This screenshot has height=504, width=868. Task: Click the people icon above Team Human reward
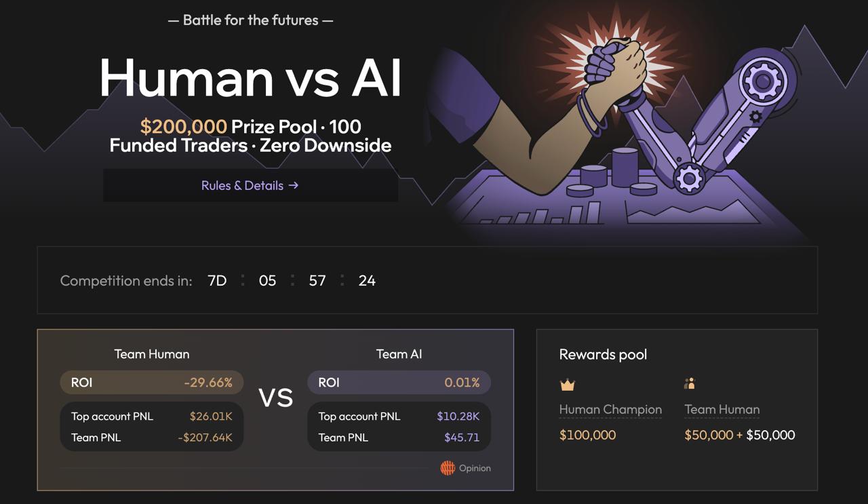(690, 384)
